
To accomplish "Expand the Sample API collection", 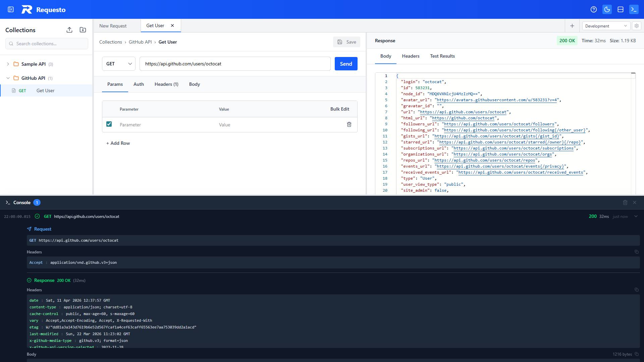I will (8, 64).
